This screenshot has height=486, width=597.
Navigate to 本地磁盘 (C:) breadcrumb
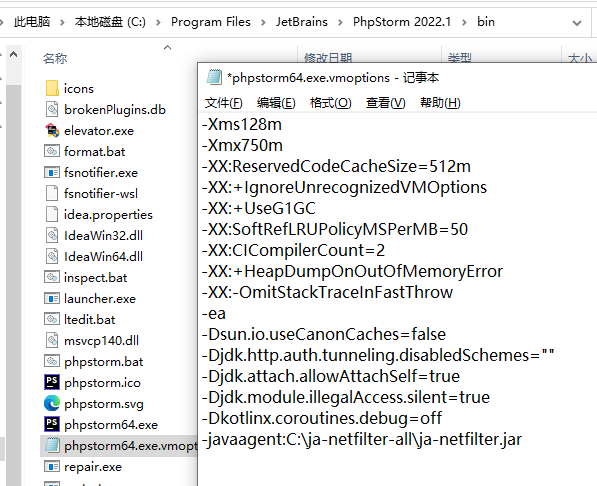[110, 22]
